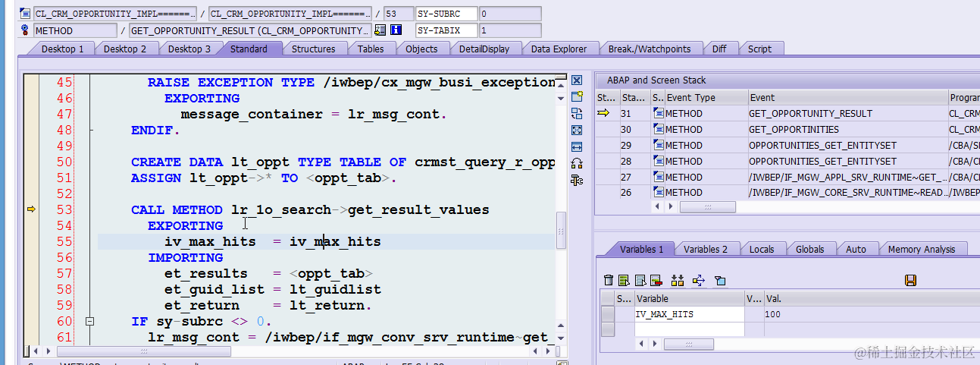980x365 pixels.
Task: Open the Objects tab
Action: pos(421,49)
